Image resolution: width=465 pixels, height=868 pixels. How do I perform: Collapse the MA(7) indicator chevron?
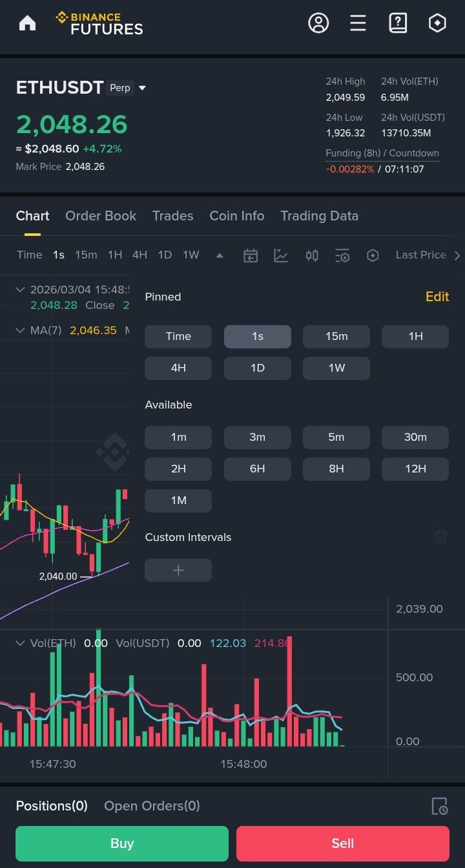point(20,330)
